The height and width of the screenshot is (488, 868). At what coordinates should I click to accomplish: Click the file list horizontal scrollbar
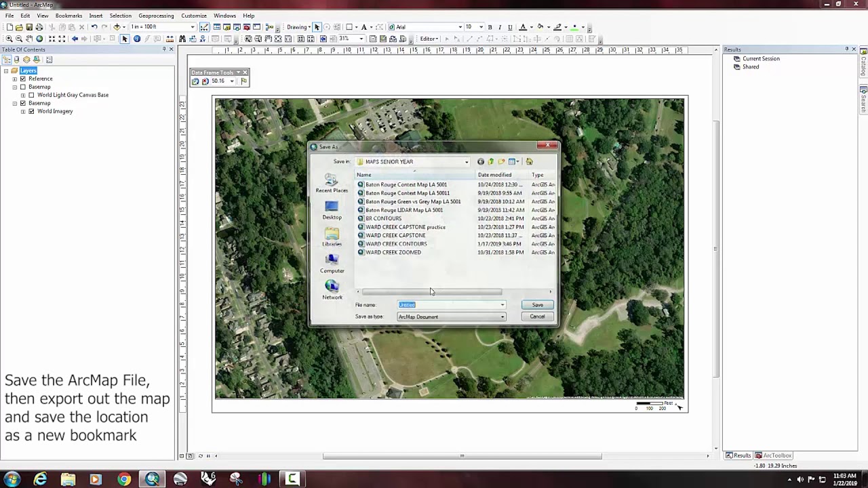point(432,292)
